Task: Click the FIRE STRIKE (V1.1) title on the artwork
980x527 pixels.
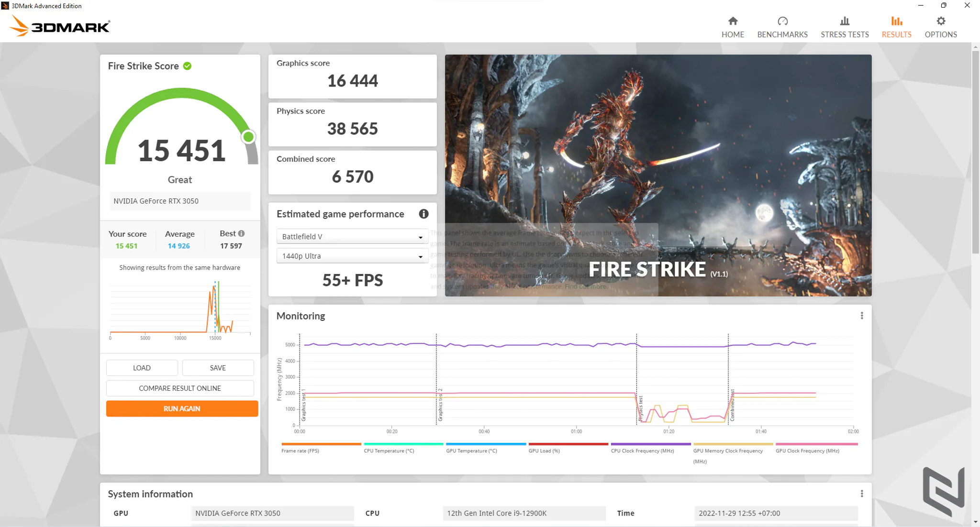Action: [658, 269]
